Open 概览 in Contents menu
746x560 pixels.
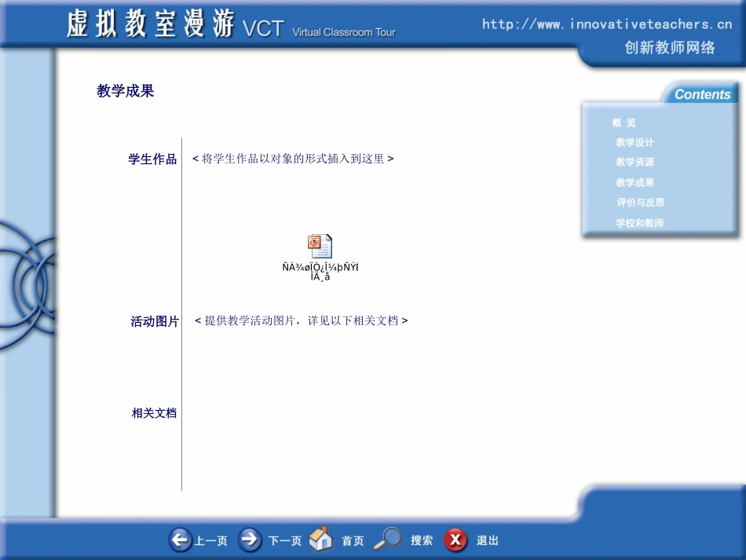(623, 123)
